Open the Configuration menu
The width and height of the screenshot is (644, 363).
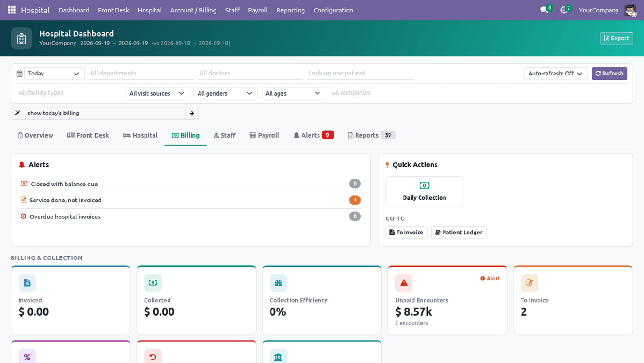click(x=333, y=10)
